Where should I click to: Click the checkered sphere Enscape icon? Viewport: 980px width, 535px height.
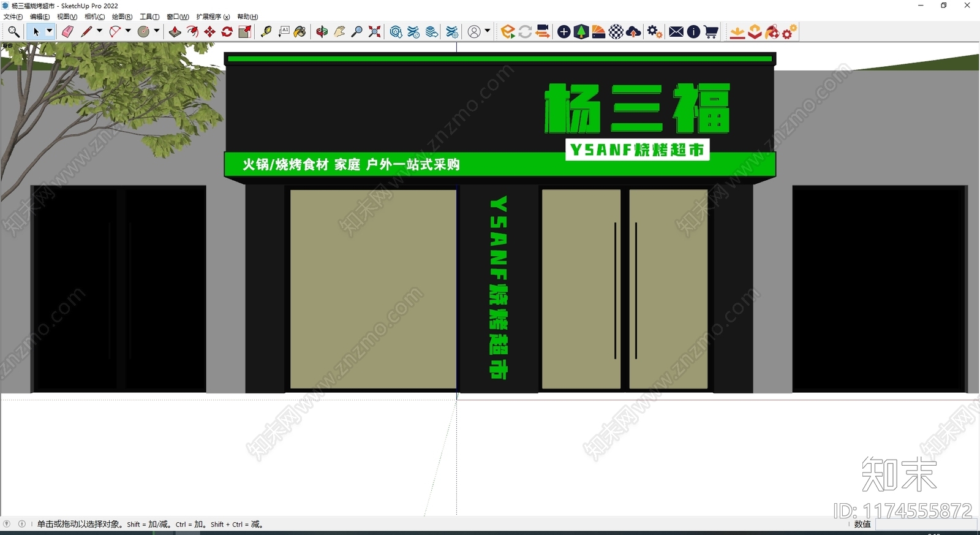[x=616, y=32]
